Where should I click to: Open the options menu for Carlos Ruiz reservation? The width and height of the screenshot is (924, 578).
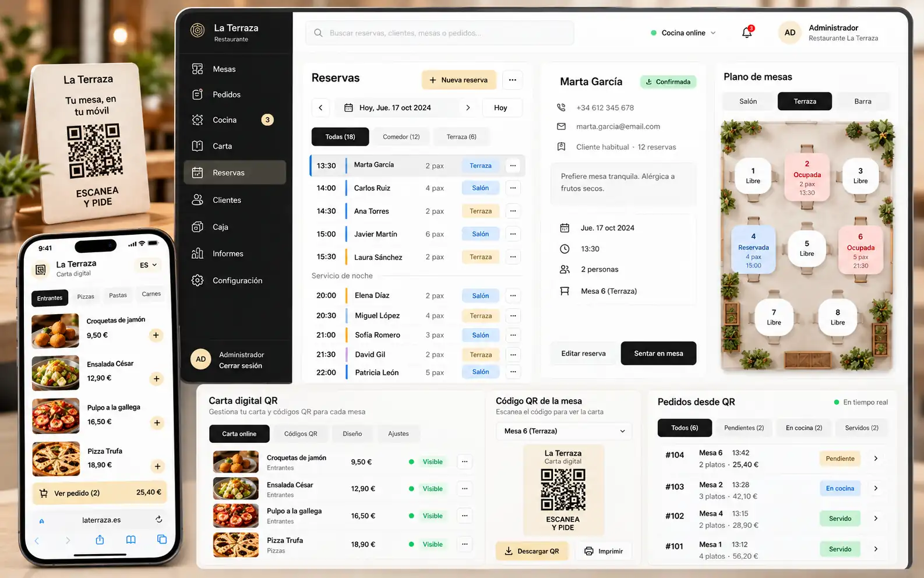coord(513,188)
